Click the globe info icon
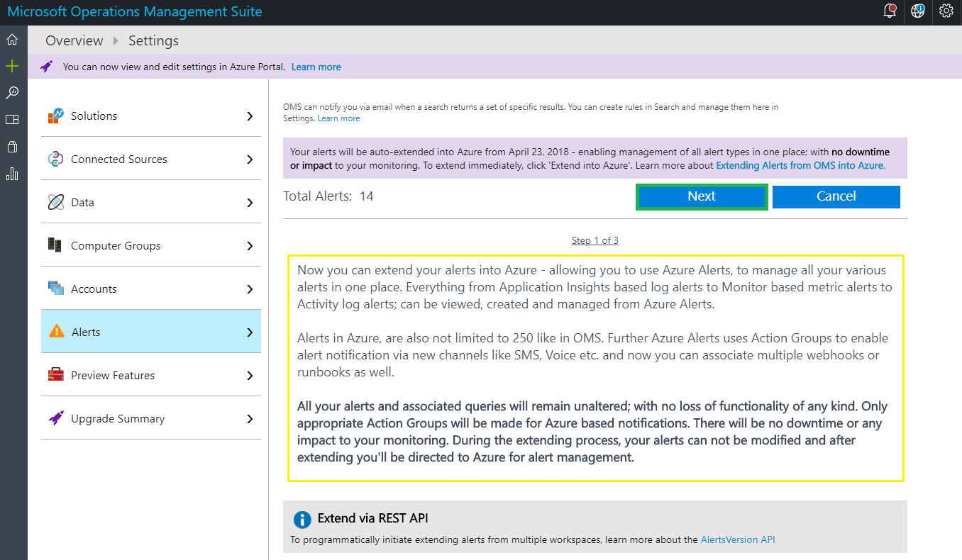Image resolution: width=962 pixels, height=560 pixels. (918, 11)
